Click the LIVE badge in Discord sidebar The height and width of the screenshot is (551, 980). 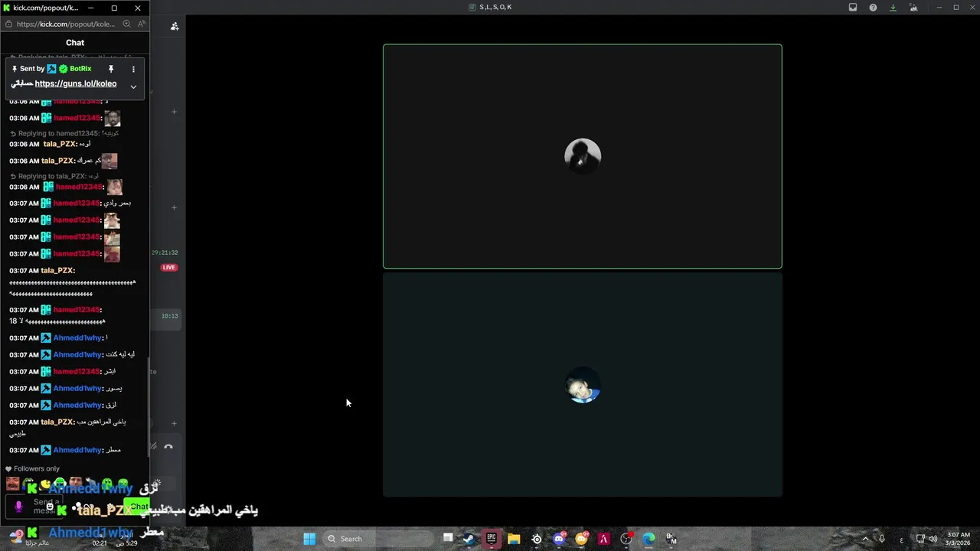169,268
